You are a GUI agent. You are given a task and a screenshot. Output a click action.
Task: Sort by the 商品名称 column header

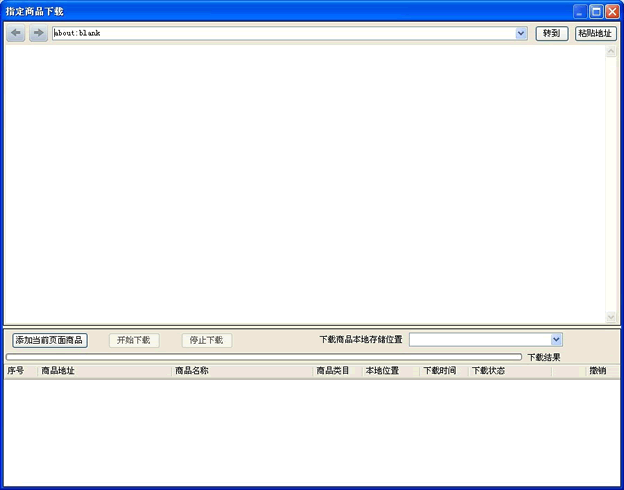[x=242, y=371]
